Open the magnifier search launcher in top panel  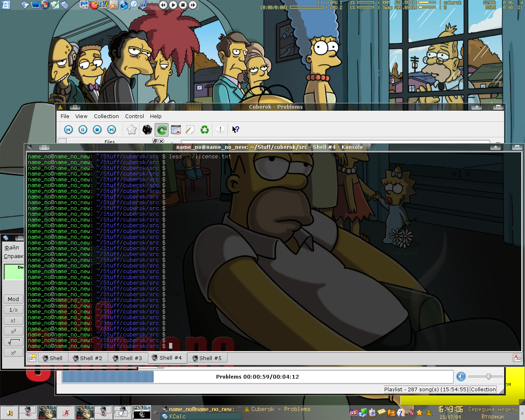click(134, 5)
